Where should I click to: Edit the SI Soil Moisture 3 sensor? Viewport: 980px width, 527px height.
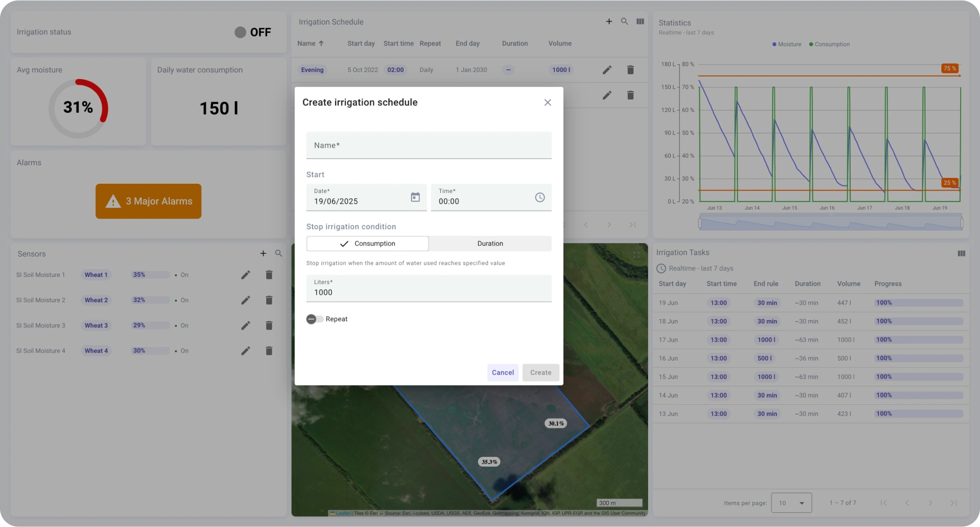click(x=246, y=325)
